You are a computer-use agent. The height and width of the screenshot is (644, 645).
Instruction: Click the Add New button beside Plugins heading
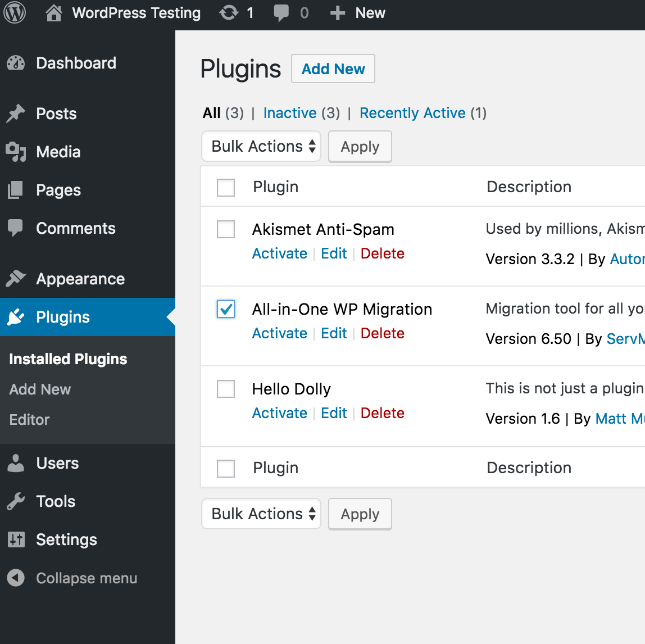tap(333, 69)
